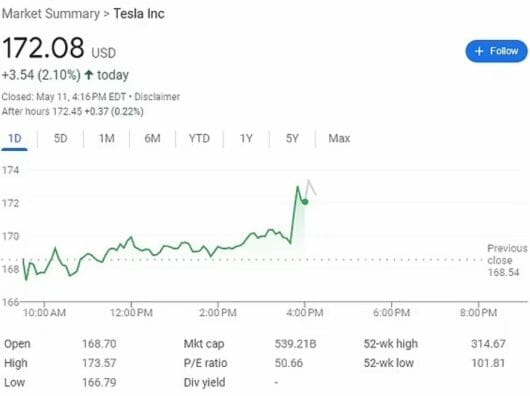Screen dimensions: 530x396
Task: Switch to the 5D chart tab
Action: (x=61, y=139)
